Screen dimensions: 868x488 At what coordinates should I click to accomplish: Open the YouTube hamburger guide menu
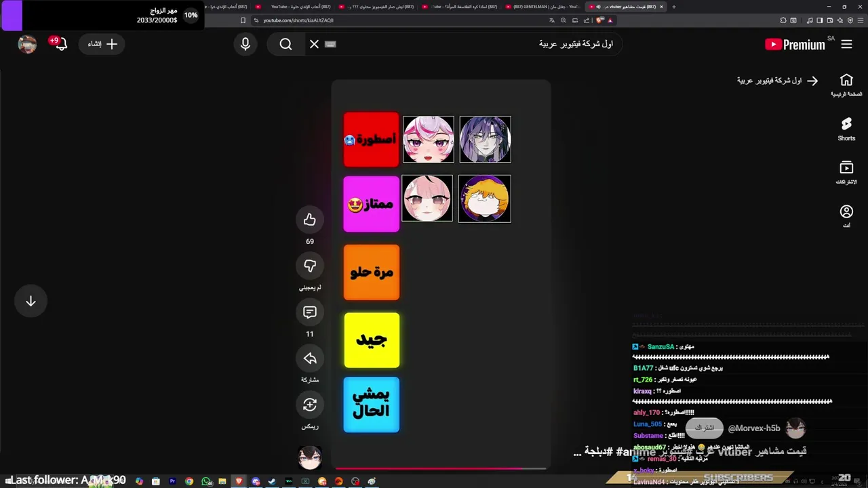pos(846,44)
